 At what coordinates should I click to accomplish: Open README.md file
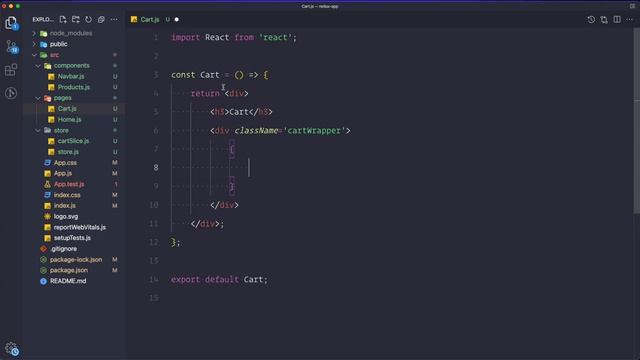(68, 281)
